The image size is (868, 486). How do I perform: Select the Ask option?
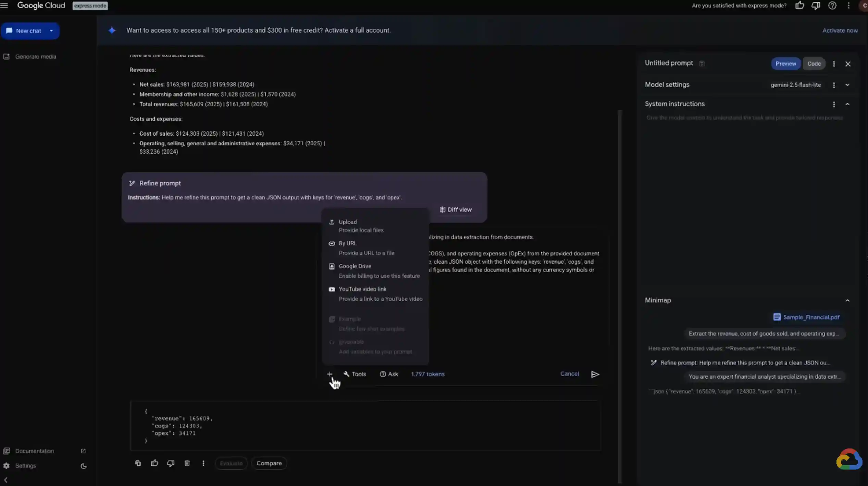pos(389,374)
